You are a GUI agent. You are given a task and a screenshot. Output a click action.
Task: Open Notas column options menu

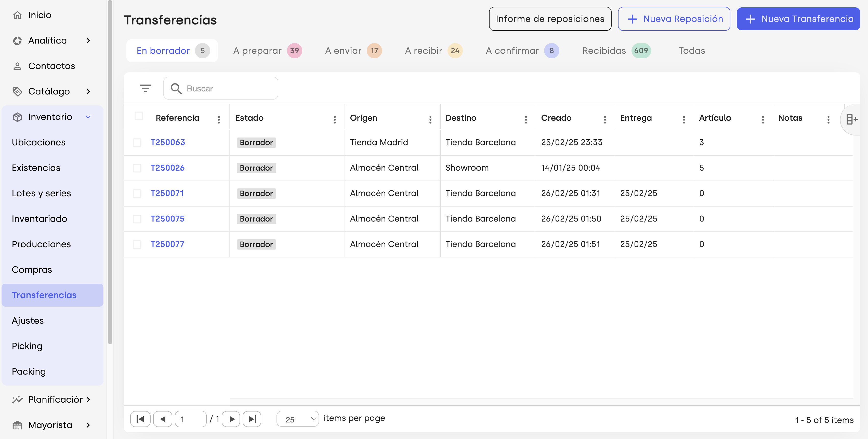(828, 119)
